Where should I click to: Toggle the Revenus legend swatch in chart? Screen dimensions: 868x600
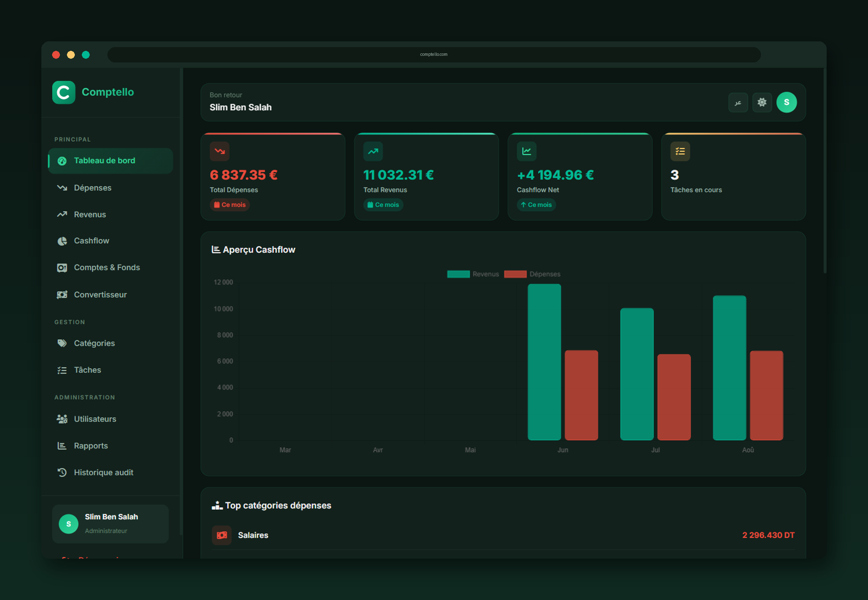click(459, 274)
